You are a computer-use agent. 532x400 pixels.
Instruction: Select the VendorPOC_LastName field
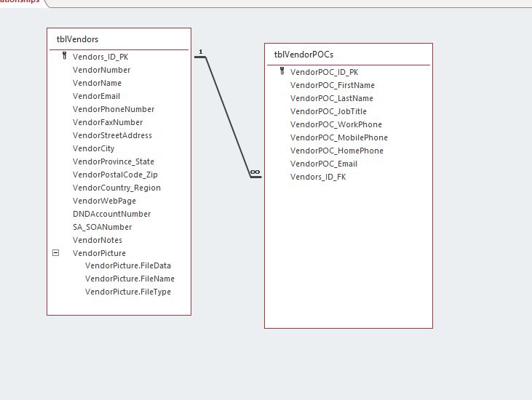[332, 98]
